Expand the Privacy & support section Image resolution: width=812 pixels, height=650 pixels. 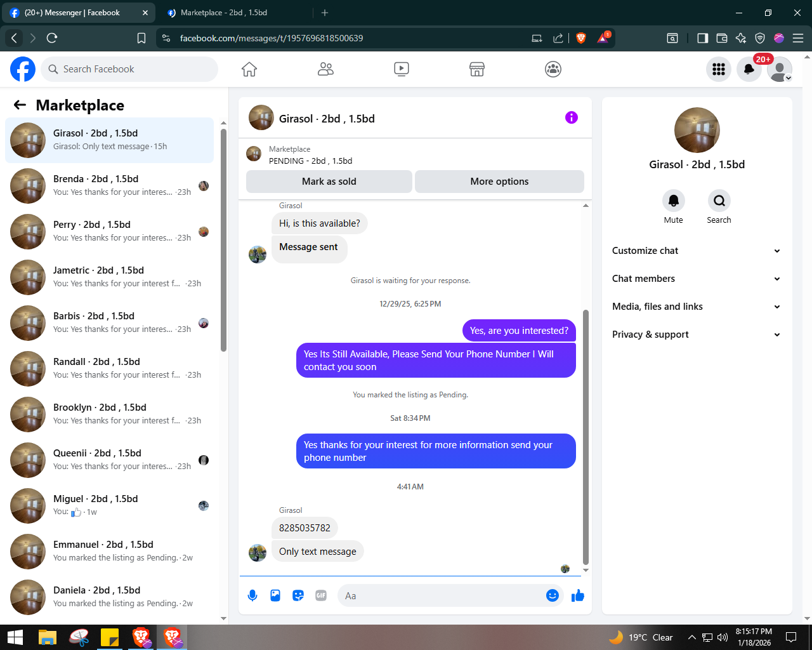pyautogui.click(x=697, y=335)
